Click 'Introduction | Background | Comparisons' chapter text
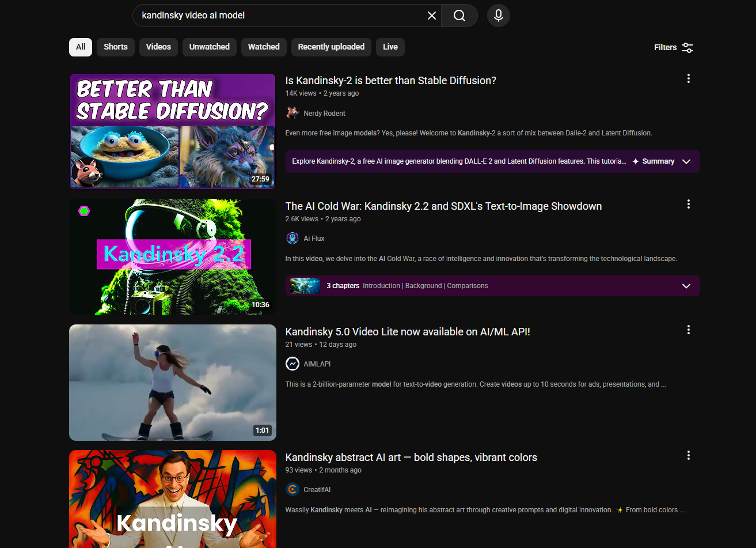Screen dimensions: 756x548 point(426,286)
